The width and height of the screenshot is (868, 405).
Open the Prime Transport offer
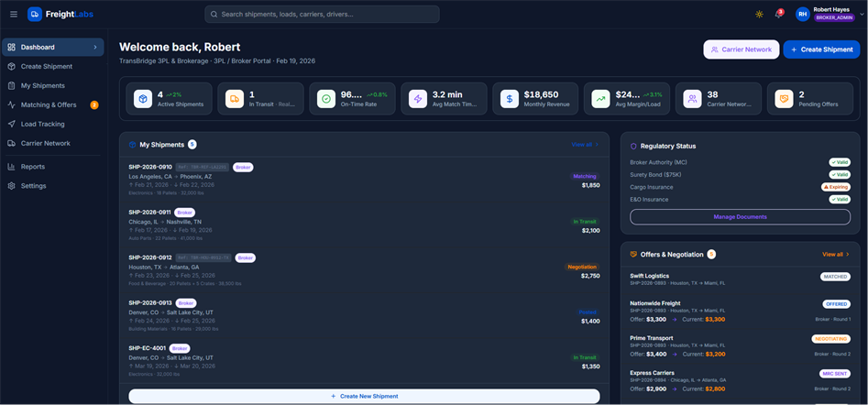[740, 345]
